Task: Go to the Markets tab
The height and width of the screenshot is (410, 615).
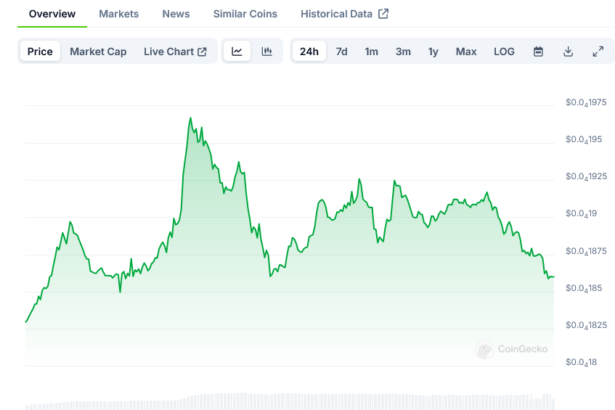Action: coord(119,14)
